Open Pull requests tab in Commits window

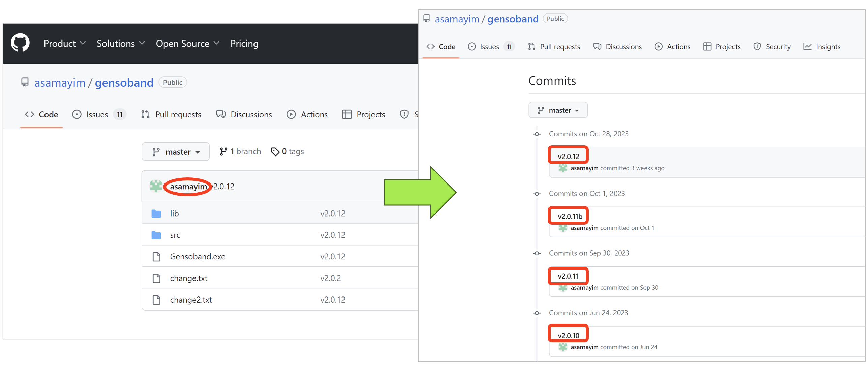click(x=554, y=47)
